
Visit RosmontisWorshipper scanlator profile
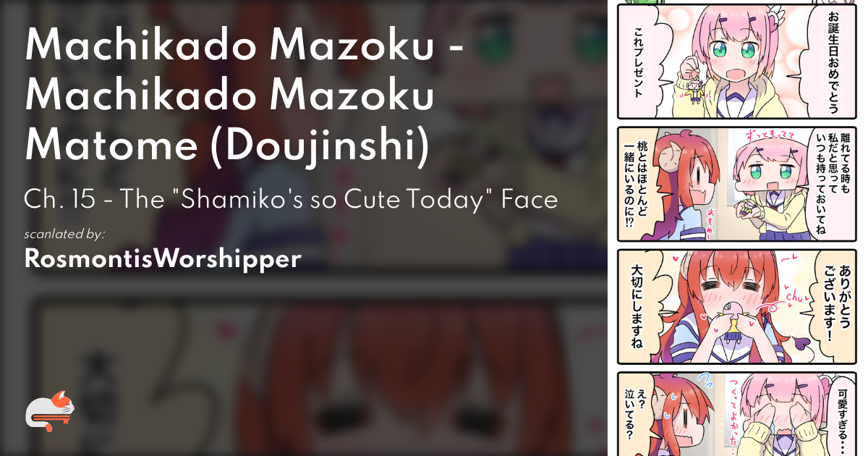tap(163, 259)
